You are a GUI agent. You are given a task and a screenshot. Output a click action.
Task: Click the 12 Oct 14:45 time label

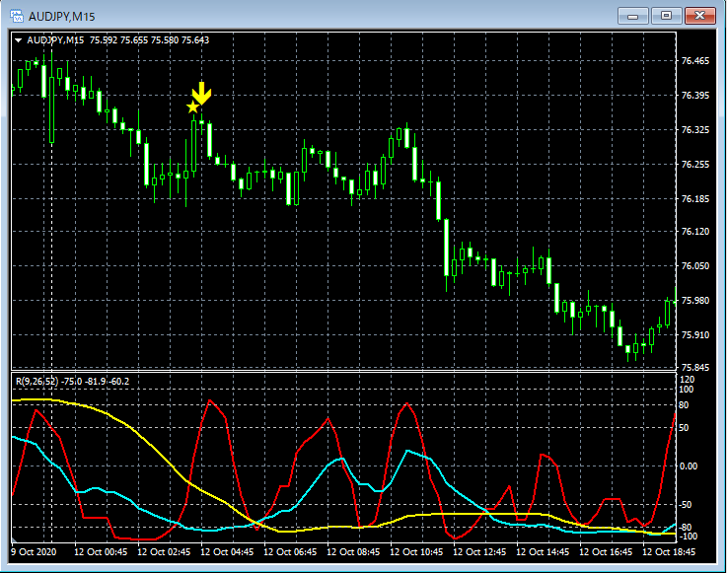coord(543,551)
